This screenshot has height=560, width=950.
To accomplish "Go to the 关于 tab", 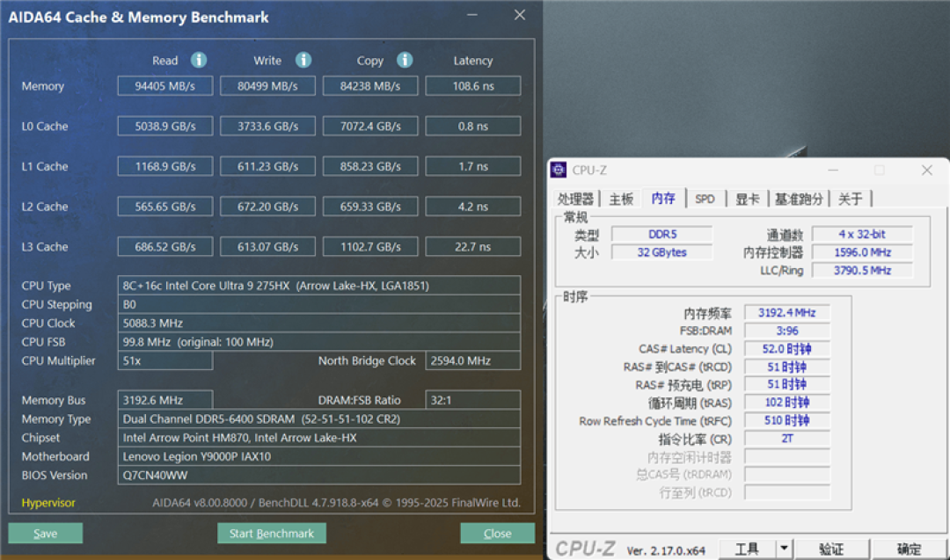I will [x=850, y=200].
